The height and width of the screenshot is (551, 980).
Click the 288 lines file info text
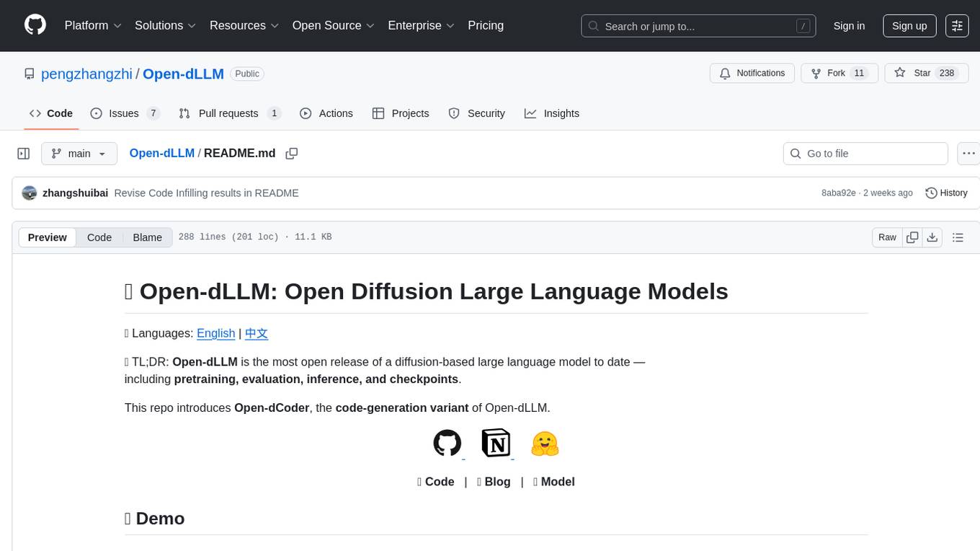(x=255, y=237)
